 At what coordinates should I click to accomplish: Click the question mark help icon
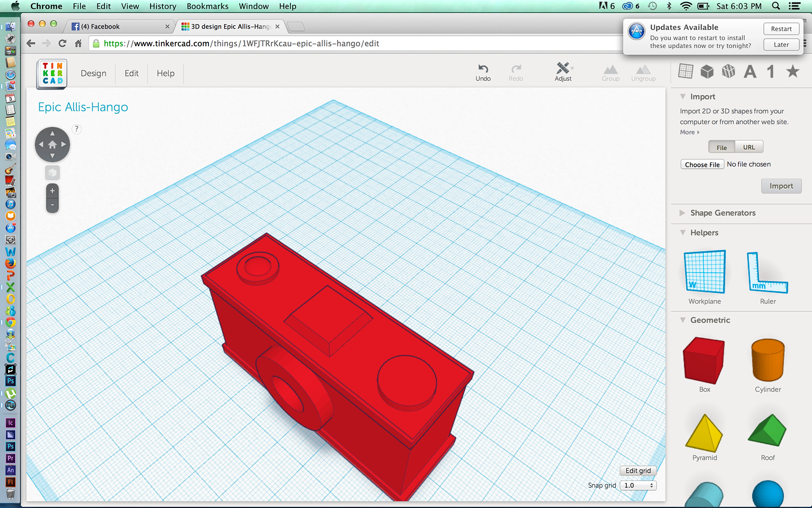tap(77, 129)
